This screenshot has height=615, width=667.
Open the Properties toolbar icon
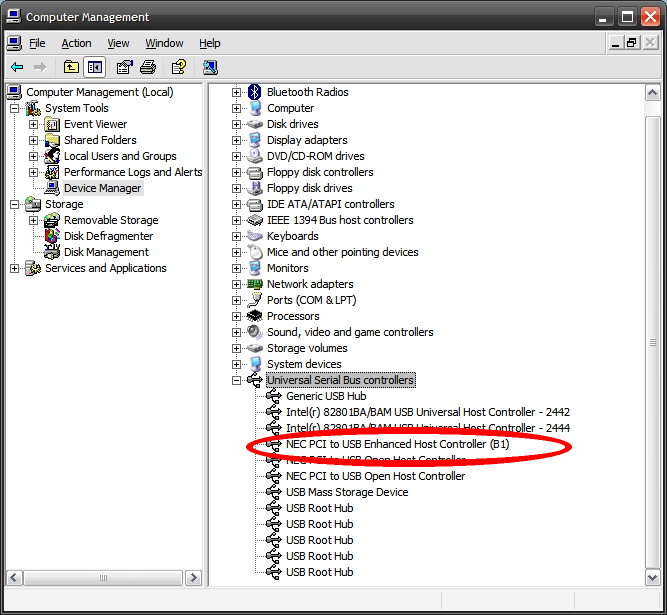124,67
